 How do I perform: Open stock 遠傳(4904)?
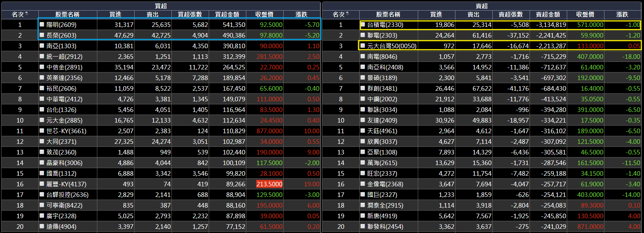tap(61, 227)
